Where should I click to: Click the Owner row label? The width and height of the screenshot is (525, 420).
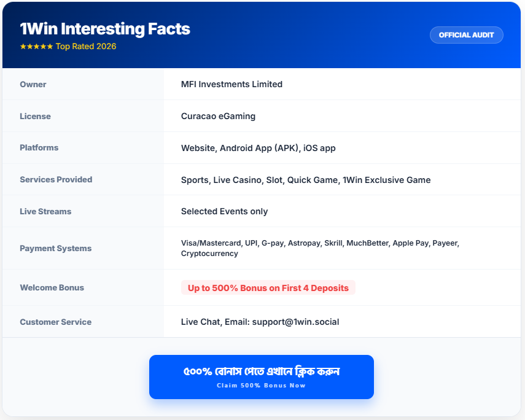(33, 84)
